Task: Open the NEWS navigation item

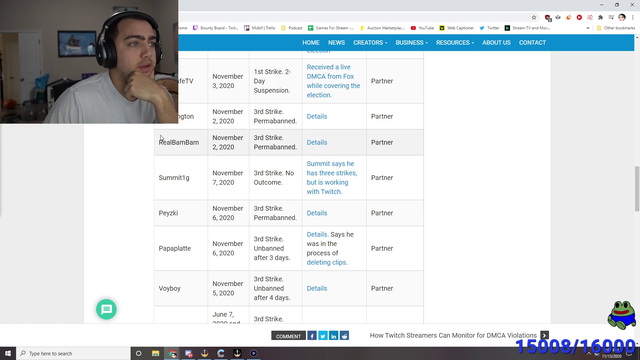Action: coord(336,42)
